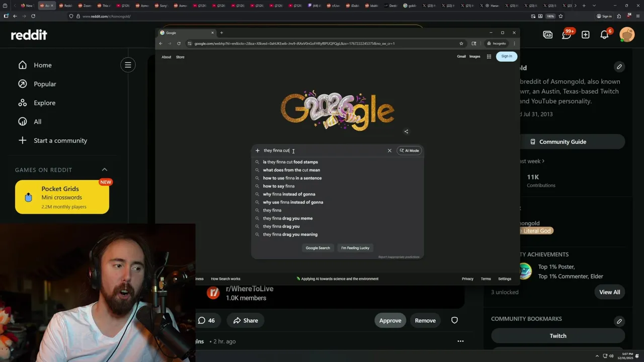644x362 pixels.
Task: Open the 46 comments on the post
Action: 206,320
